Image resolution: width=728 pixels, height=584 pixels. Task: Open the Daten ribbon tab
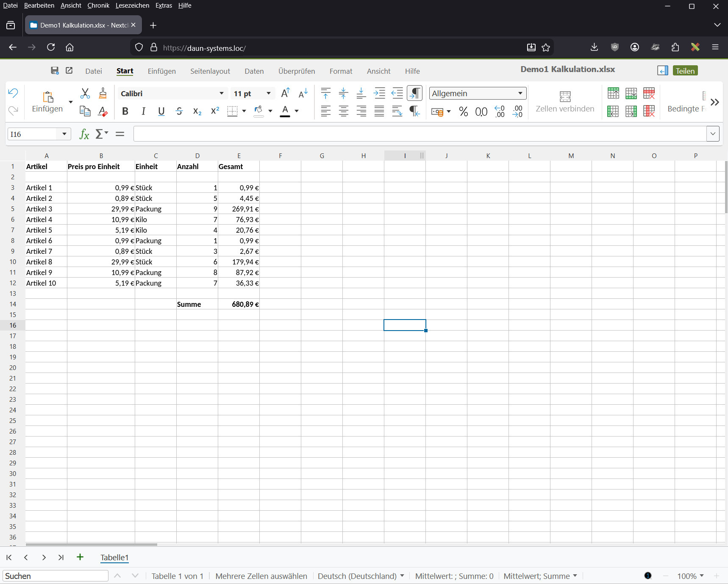pos(254,71)
